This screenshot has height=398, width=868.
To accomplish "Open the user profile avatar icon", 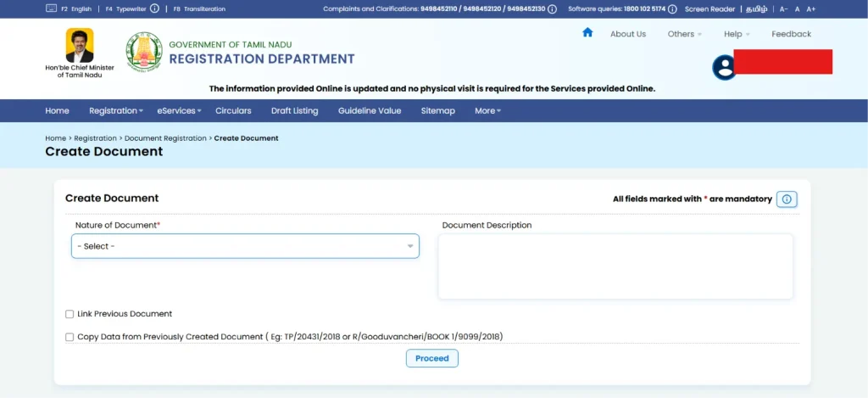I will (725, 67).
